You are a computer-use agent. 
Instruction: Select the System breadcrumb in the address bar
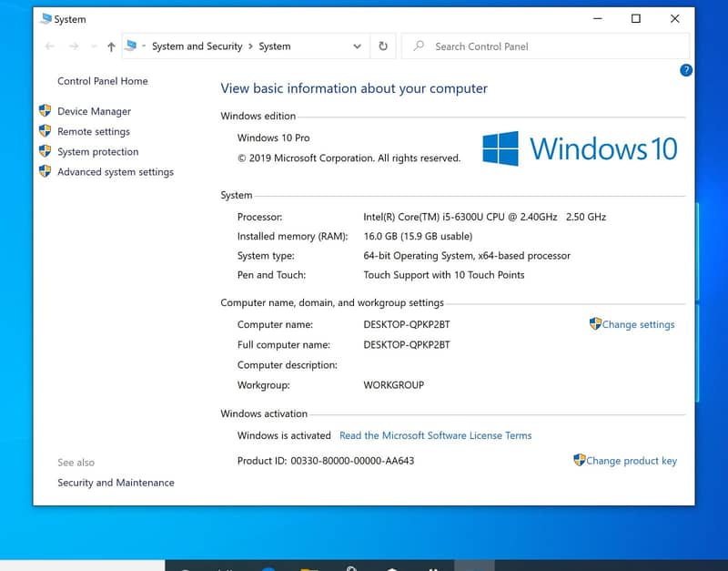point(275,46)
